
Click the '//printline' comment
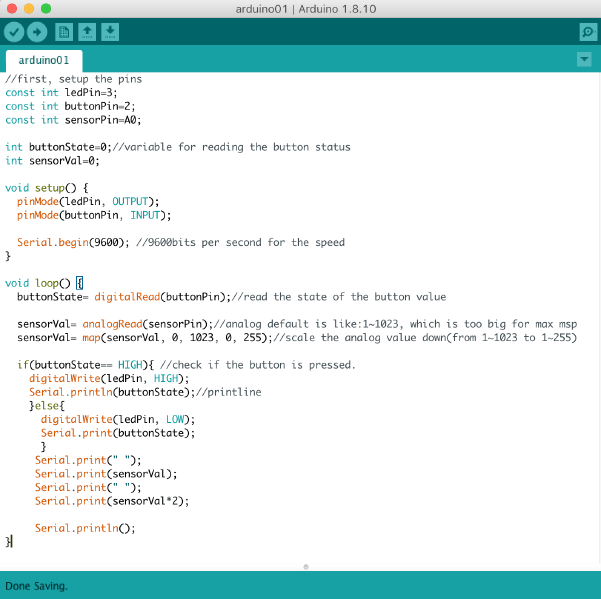228,392
